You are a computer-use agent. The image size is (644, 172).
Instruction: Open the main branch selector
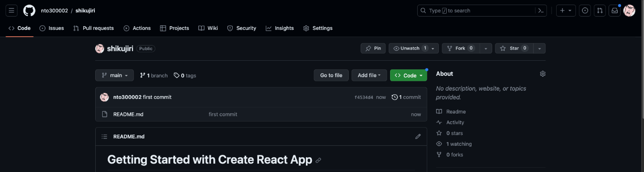point(115,75)
